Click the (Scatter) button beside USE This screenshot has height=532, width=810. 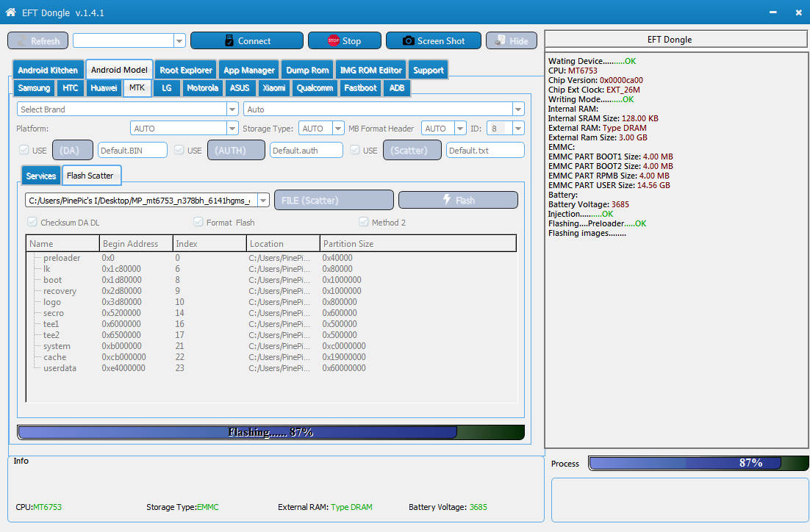coord(412,151)
